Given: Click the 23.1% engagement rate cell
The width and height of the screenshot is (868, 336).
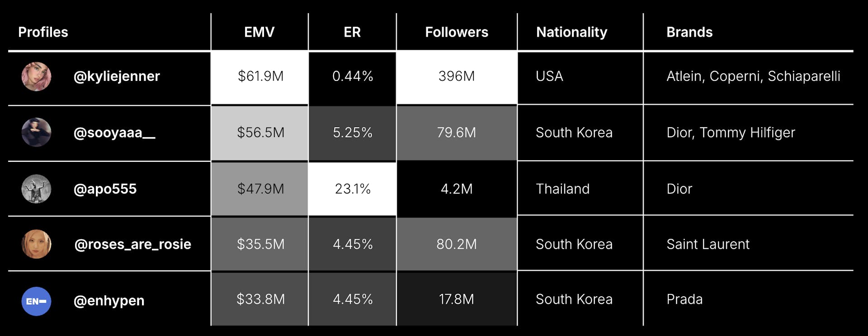Looking at the screenshot, I should point(353,189).
